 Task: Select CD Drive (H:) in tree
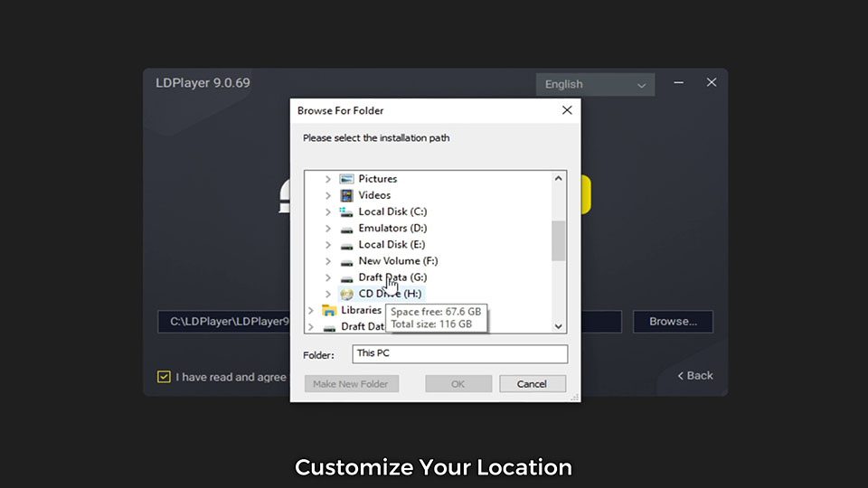[x=390, y=294]
